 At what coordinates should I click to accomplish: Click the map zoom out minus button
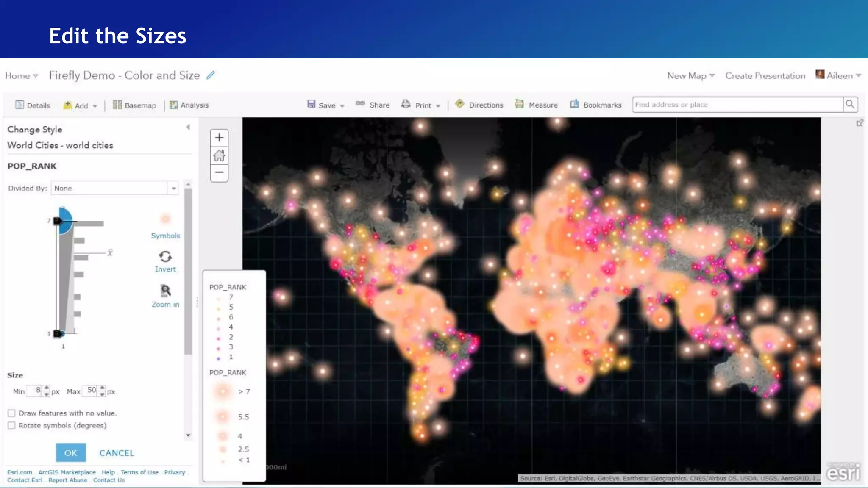pos(219,172)
